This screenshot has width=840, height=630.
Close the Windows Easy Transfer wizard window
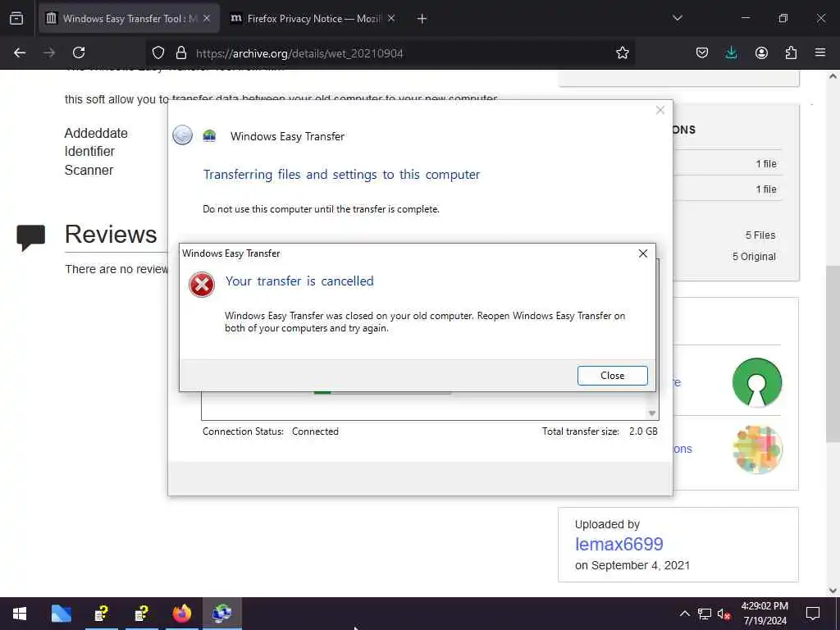660,110
